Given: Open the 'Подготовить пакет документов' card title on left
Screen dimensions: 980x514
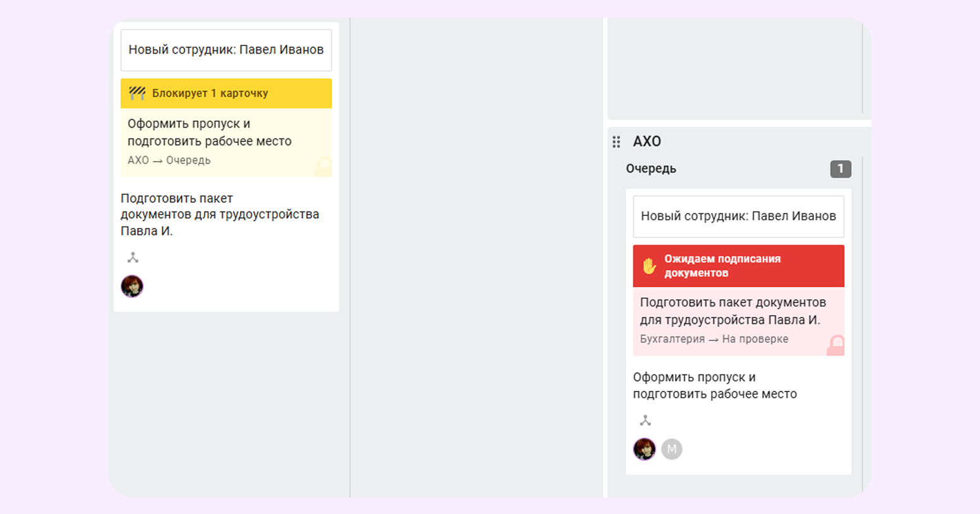Looking at the screenshot, I should (x=220, y=215).
